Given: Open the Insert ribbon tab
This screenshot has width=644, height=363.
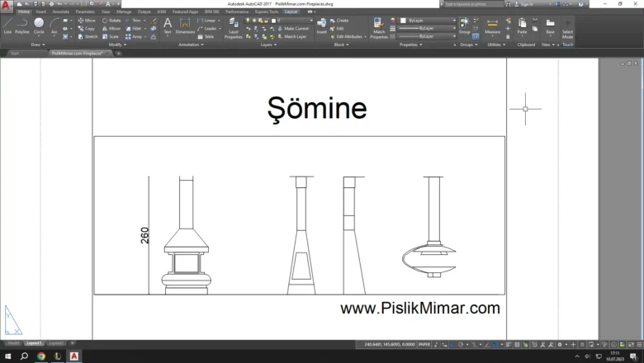Looking at the screenshot, I should point(41,12).
